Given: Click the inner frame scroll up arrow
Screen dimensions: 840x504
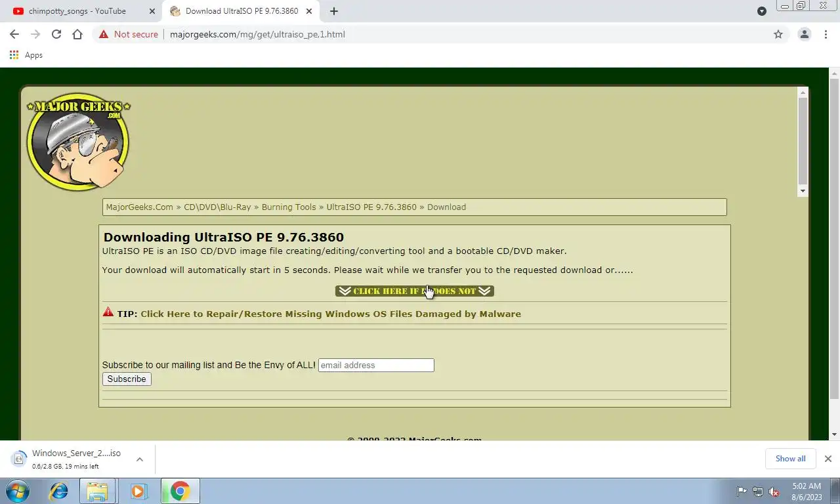Looking at the screenshot, I should 803,93.
